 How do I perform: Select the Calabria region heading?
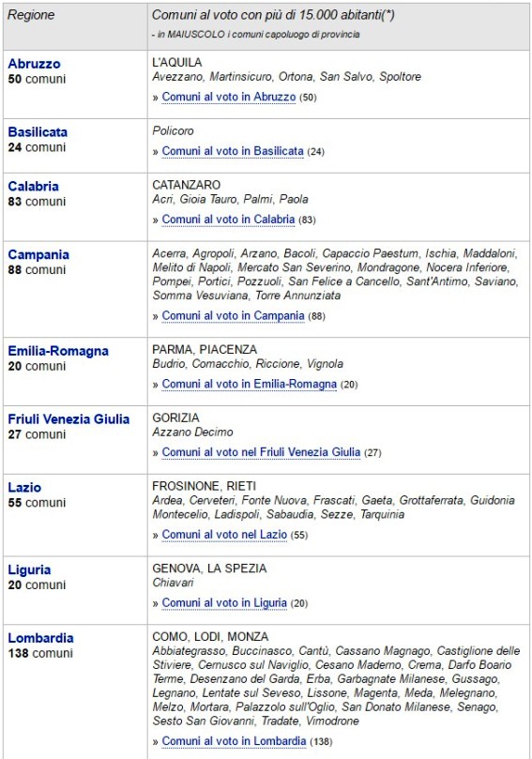click(x=33, y=187)
